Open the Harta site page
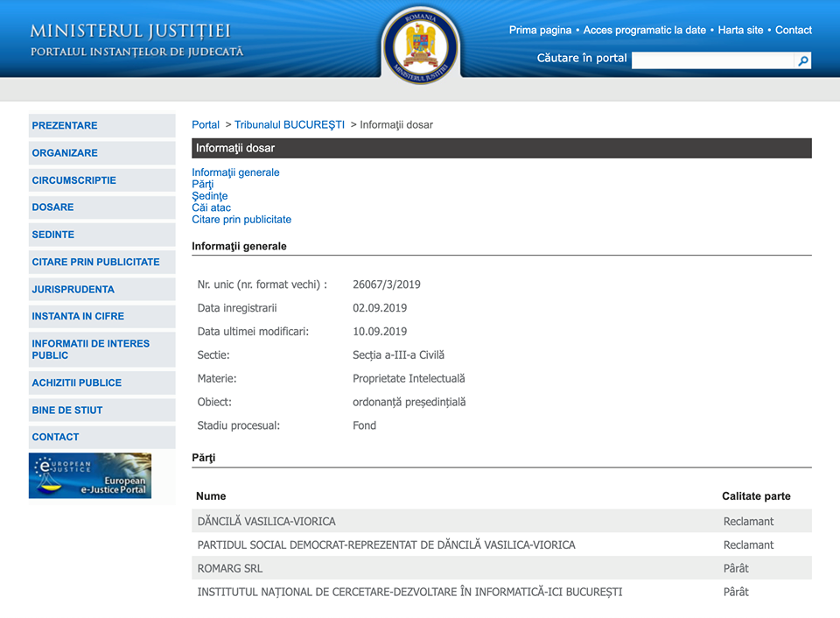840x618 pixels. [740, 30]
